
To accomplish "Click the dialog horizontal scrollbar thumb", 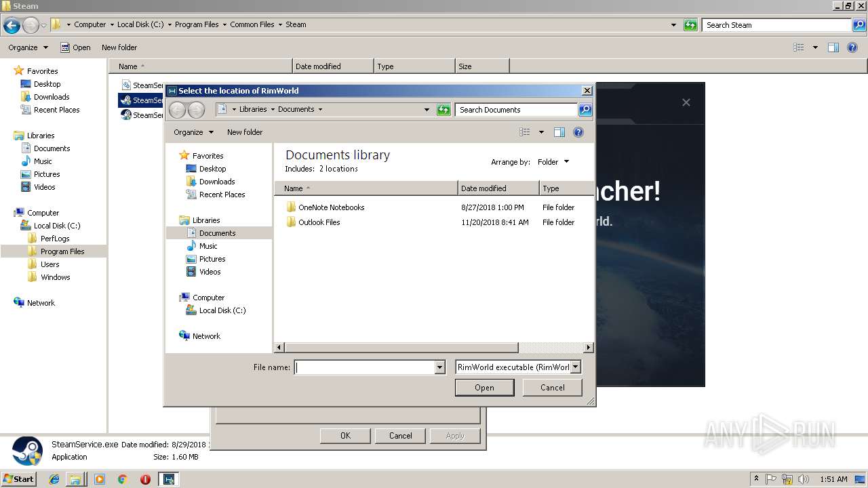I will click(401, 348).
